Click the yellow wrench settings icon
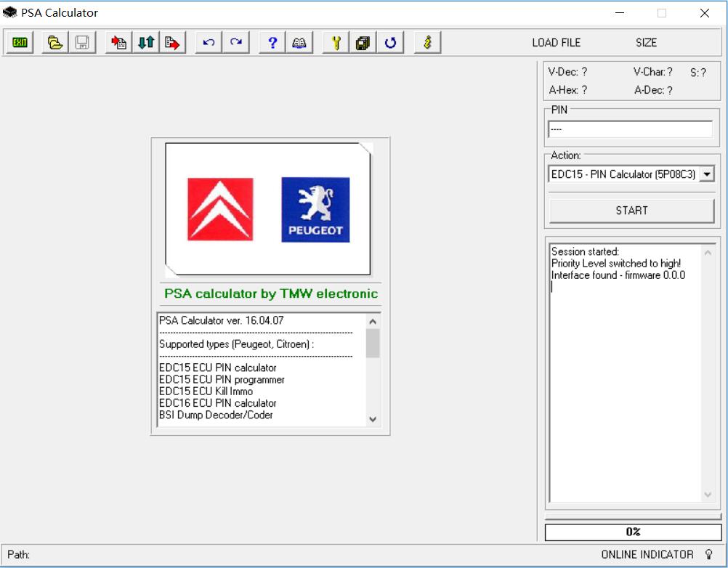Viewport: 728px width, 568px height. click(x=336, y=43)
